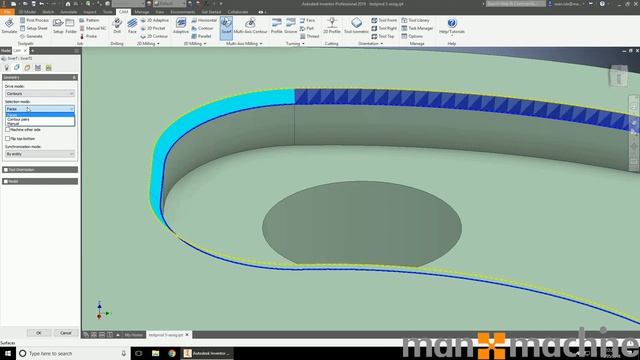Start a Drill operation
Image resolution: width=640 pixels, height=360 pixels.
[x=117, y=26]
